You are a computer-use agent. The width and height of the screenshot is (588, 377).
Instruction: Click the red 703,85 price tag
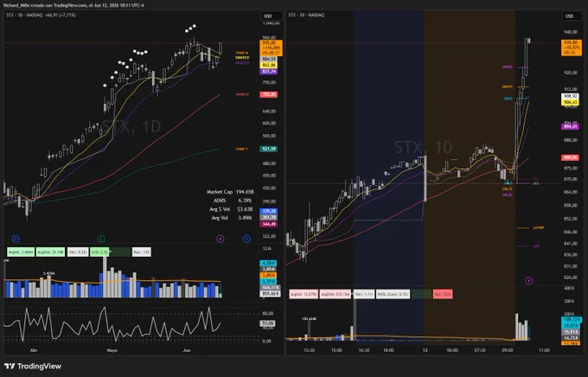pos(269,94)
